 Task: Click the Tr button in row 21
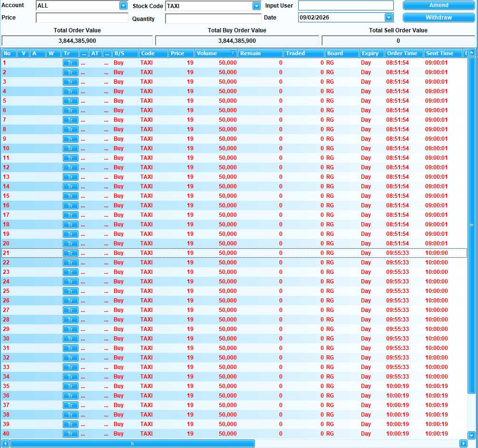click(70, 253)
